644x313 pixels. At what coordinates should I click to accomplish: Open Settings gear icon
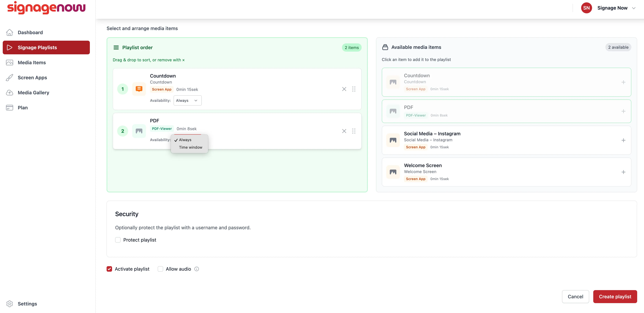pyautogui.click(x=10, y=304)
